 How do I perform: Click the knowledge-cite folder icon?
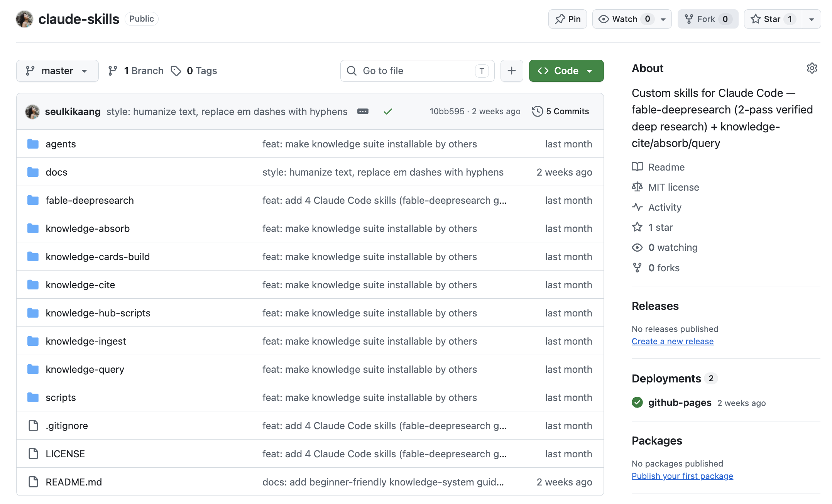(33, 285)
